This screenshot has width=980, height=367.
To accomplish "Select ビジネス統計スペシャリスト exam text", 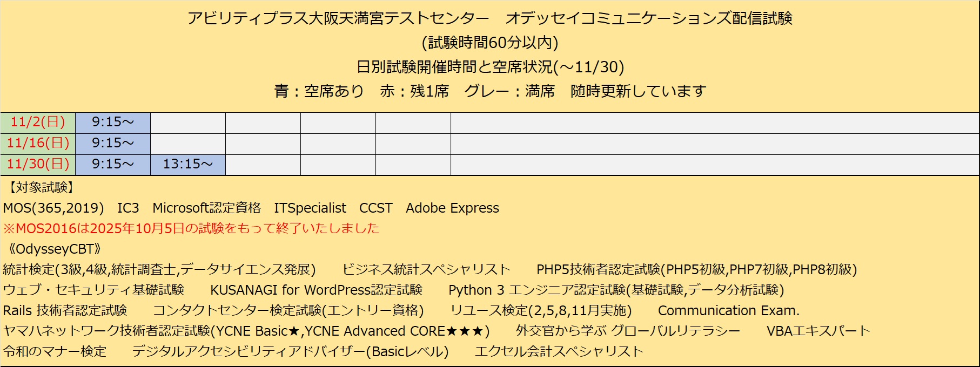I will click(x=426, y=269).
